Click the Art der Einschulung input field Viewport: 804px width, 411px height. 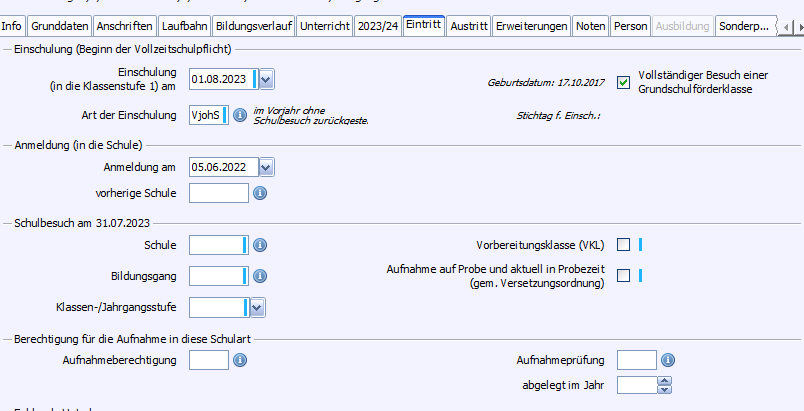(208, 116)
